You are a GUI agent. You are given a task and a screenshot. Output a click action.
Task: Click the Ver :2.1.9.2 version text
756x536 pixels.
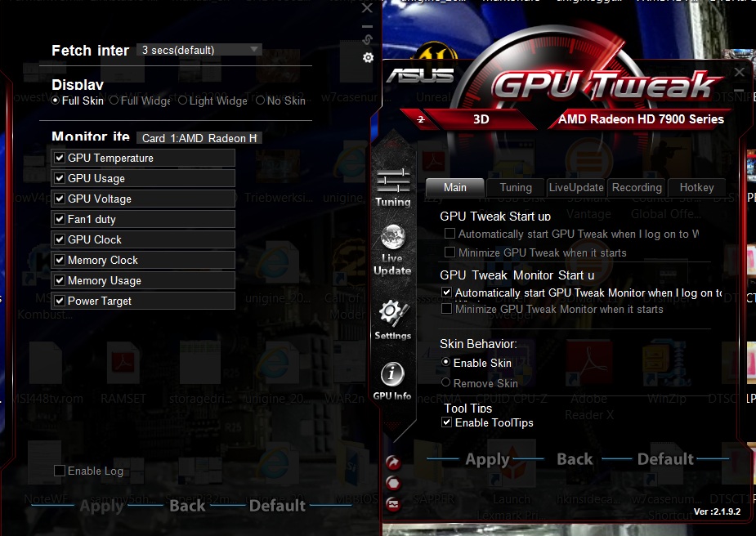717,511
